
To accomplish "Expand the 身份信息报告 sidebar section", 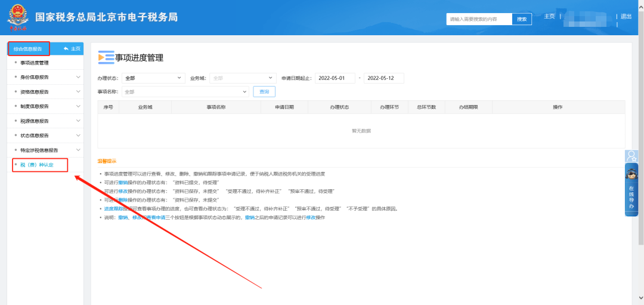I will tap(78, 77).
